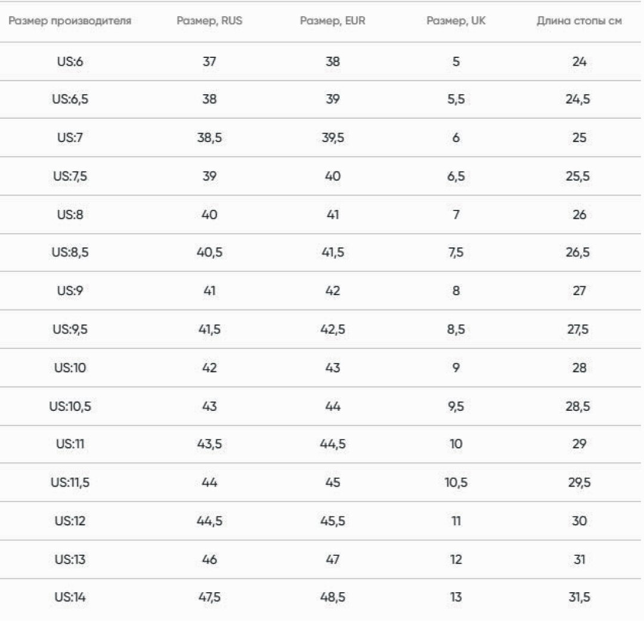Screen dimensions: 644x644
Task: Click UK size value 10,5
Action: pos(456,482)
